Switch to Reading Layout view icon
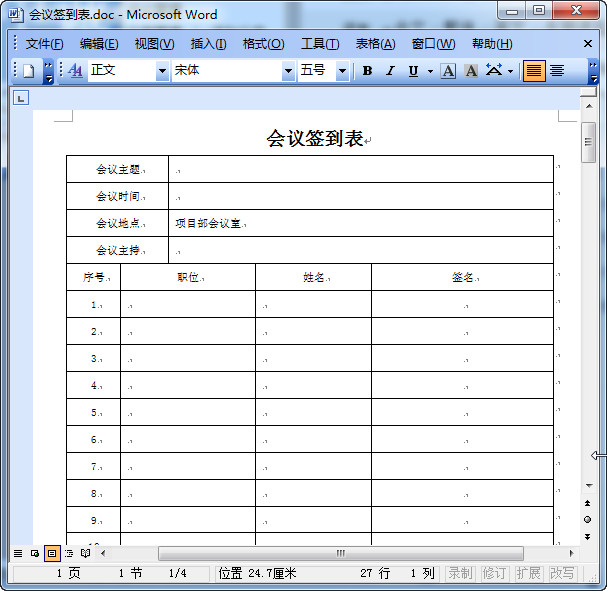The width and height of the screenshot is (607, 591). click(86, 553)
